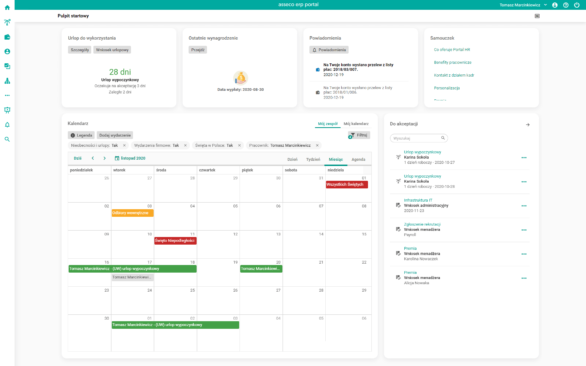
Task: Open the documents icon in sidebar
Action: [x=7, y=66]
